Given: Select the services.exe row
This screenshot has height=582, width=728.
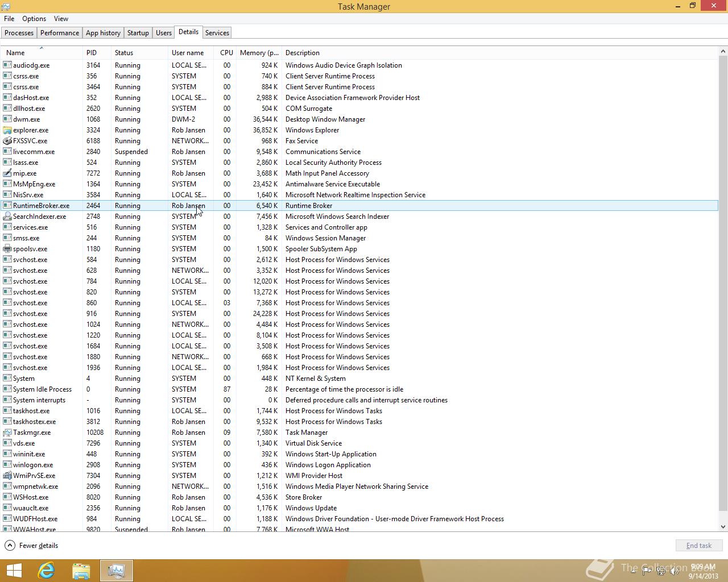Looking at the screenshot, I should [x=359, y=227].
